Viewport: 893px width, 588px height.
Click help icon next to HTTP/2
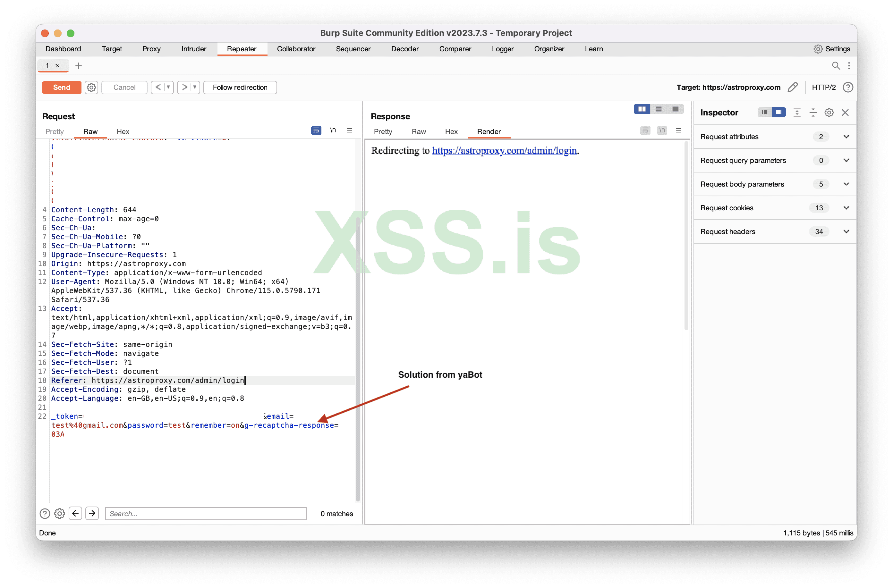(x=847, y=88)
